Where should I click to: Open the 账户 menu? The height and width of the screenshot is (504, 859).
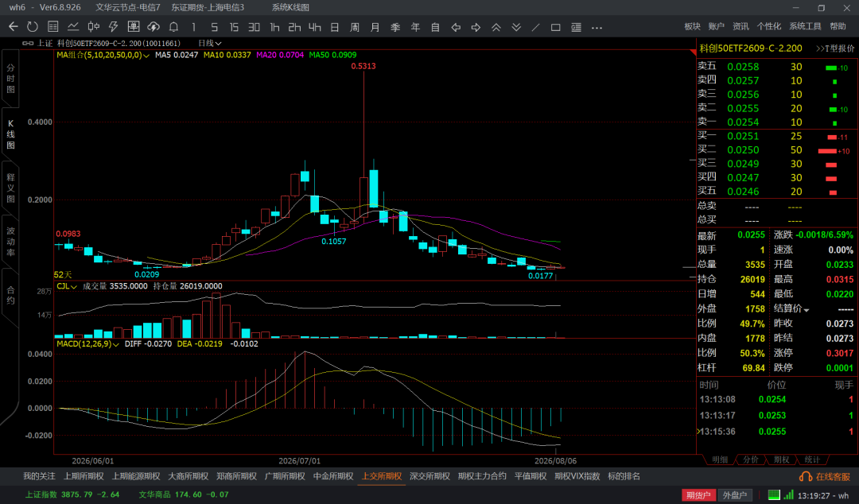tap(717, 26)
